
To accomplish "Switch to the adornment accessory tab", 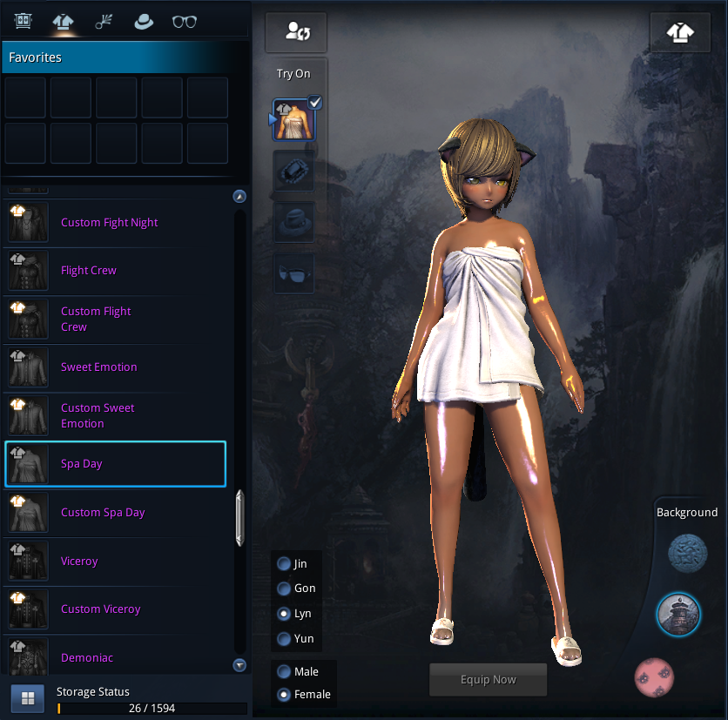I will (x=104, y=22).
